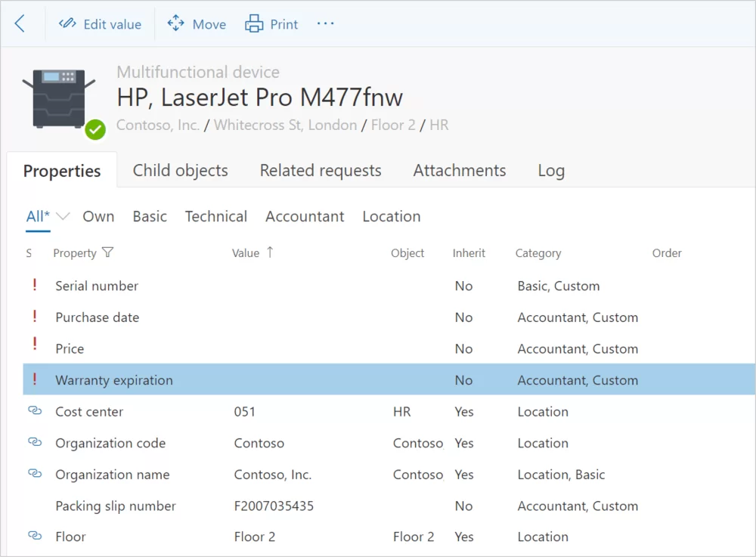
Task: Click the Move arrows icon
Action: click(175, 24)
